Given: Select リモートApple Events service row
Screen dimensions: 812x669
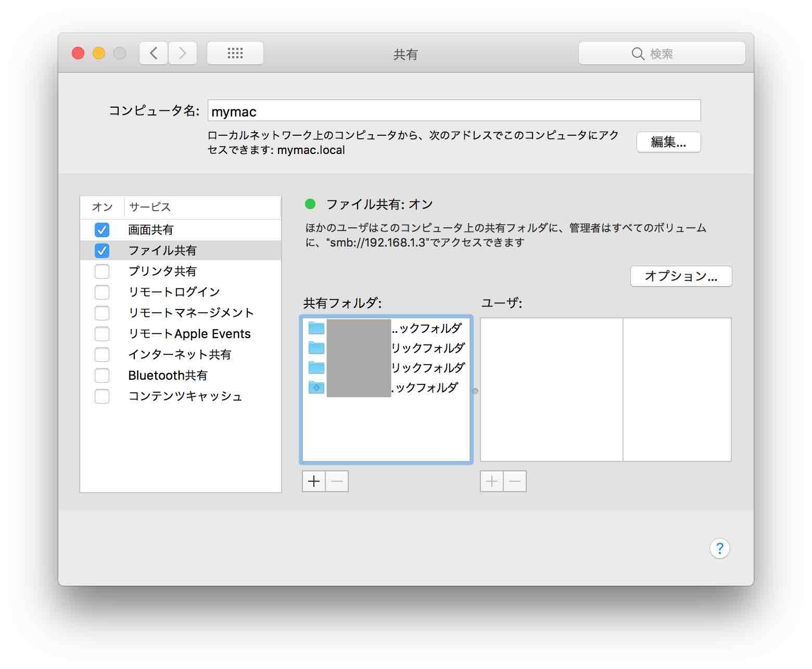Looking at the screenshot, I should 181,333.
